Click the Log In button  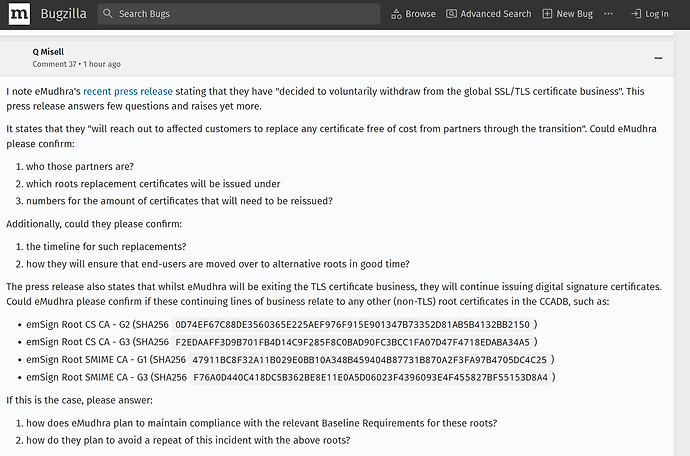point(650,14)
